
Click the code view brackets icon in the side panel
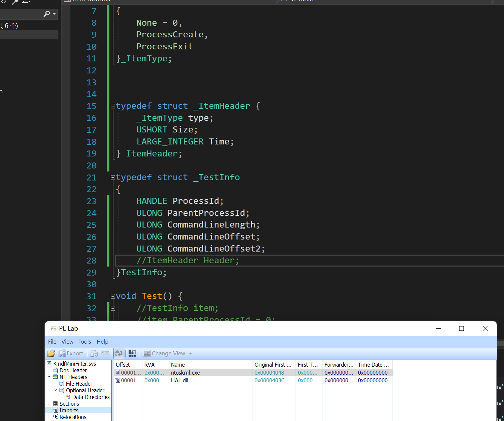click(4, 1)
